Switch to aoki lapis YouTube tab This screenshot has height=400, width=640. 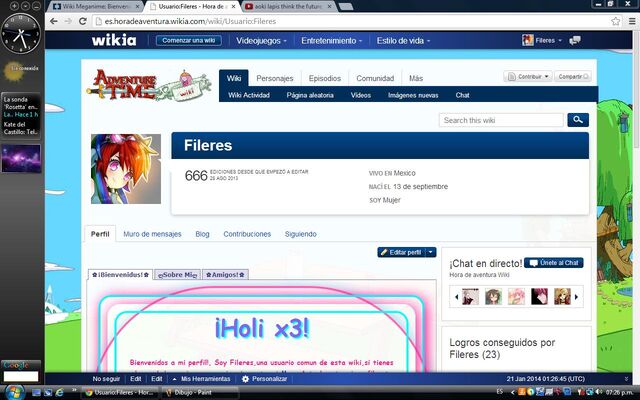[288, 7]
